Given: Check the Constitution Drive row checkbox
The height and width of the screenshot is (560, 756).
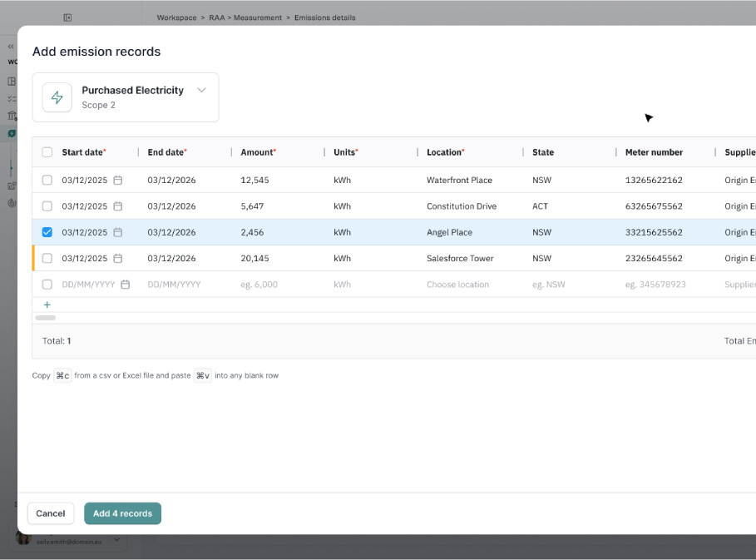Looking at the screenshot, I should [47, 206].
